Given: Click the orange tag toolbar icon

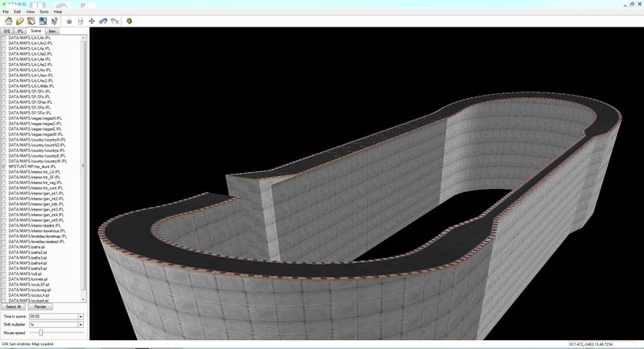Looking at the screenshot, I should [x=31, y=21].
